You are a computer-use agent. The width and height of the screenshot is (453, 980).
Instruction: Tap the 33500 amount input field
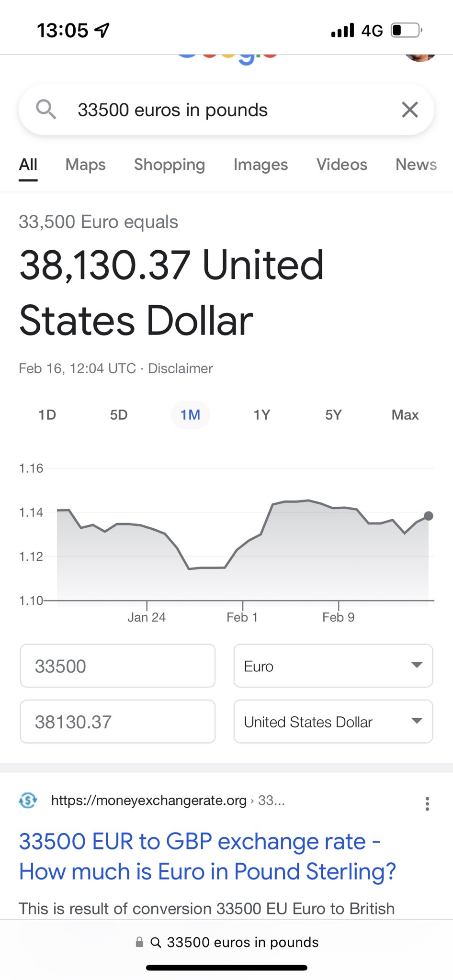(x=118, y=666)
